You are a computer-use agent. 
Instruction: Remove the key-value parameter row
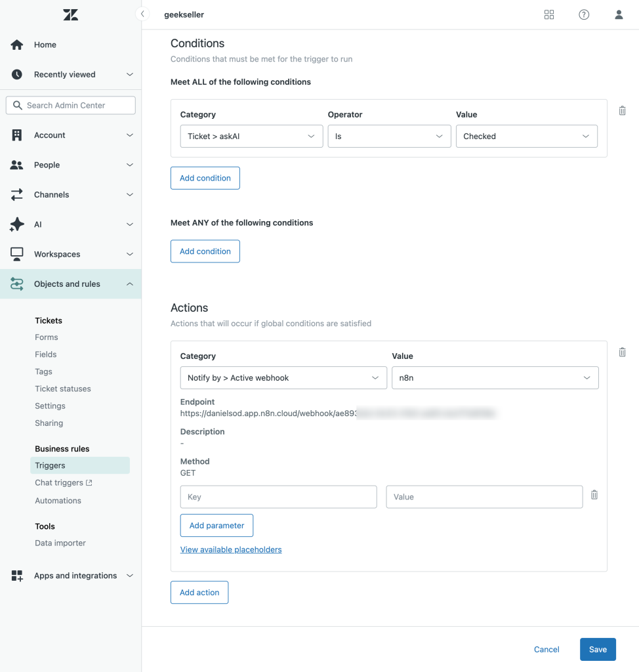(x=594, y=495)
